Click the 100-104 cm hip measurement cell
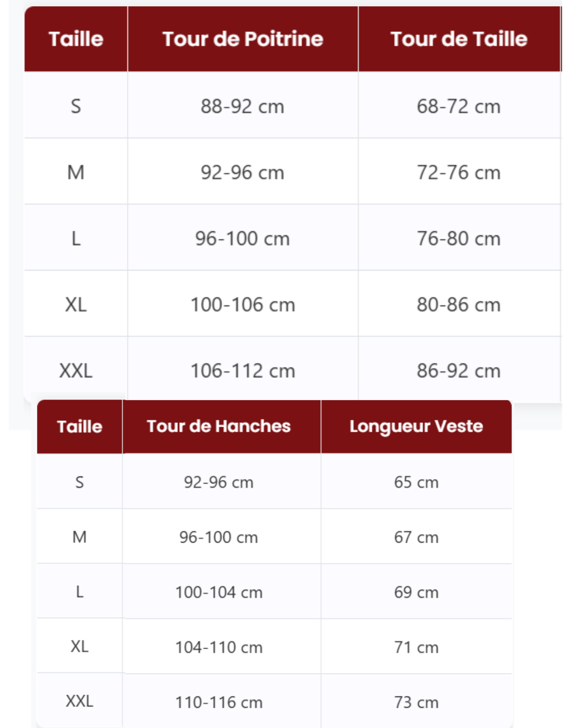This screenshot has height=728, width=571. tap(219, 592)
